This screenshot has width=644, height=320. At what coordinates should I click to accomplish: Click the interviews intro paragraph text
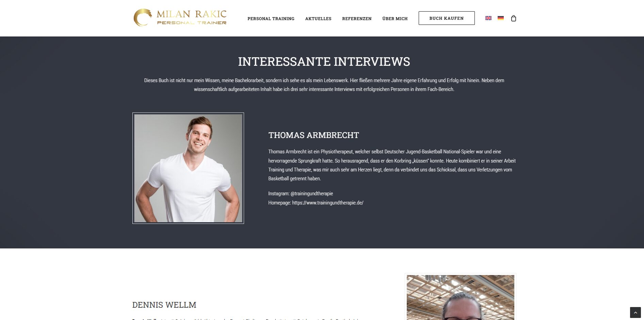click(324, 85)
